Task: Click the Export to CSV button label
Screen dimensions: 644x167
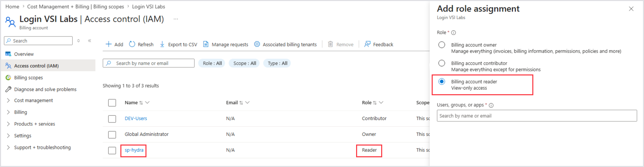Action: click(x=183, y=45)
